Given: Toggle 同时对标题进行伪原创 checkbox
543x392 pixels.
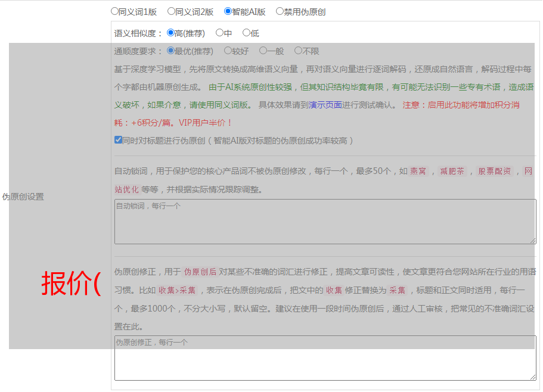Looking at the screenshot, I should coord(118,140).
